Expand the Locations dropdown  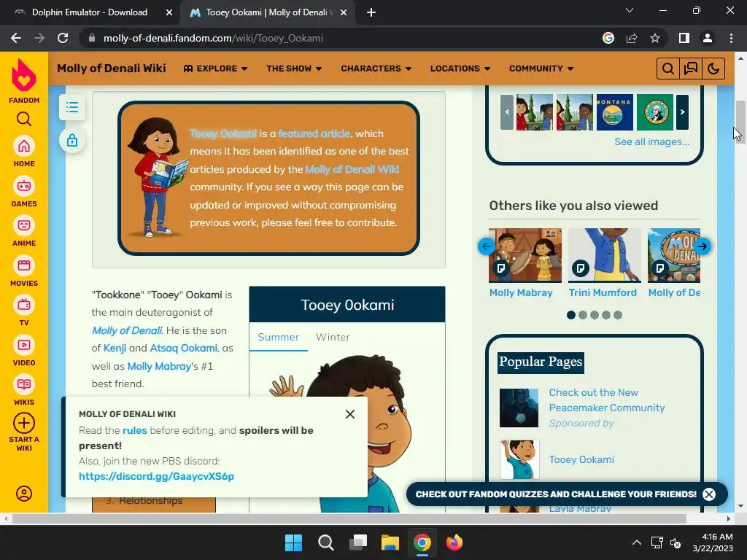click(x=460, y=69)
